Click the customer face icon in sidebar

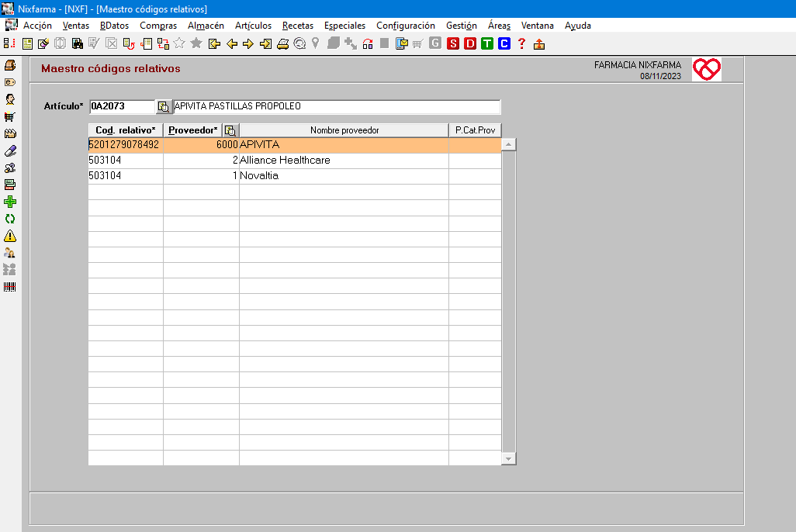(x=9, y=99)
